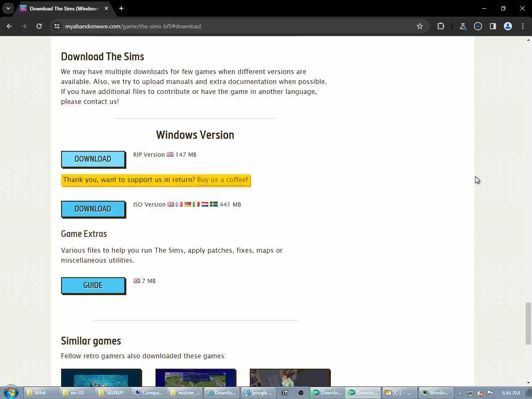Open the third similar game thumbnail
This screenshot has width=532, height=399.
290,377
